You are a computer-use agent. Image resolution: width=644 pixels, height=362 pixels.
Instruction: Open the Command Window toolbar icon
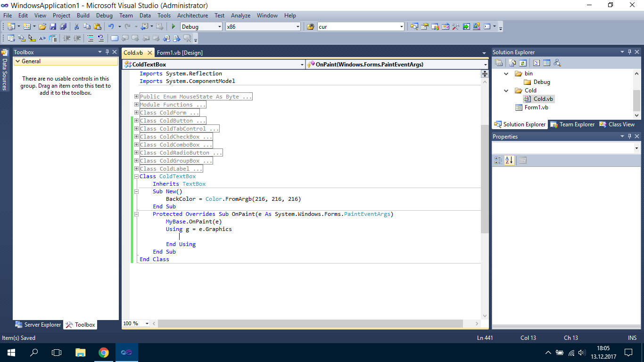tap(487, 27)
